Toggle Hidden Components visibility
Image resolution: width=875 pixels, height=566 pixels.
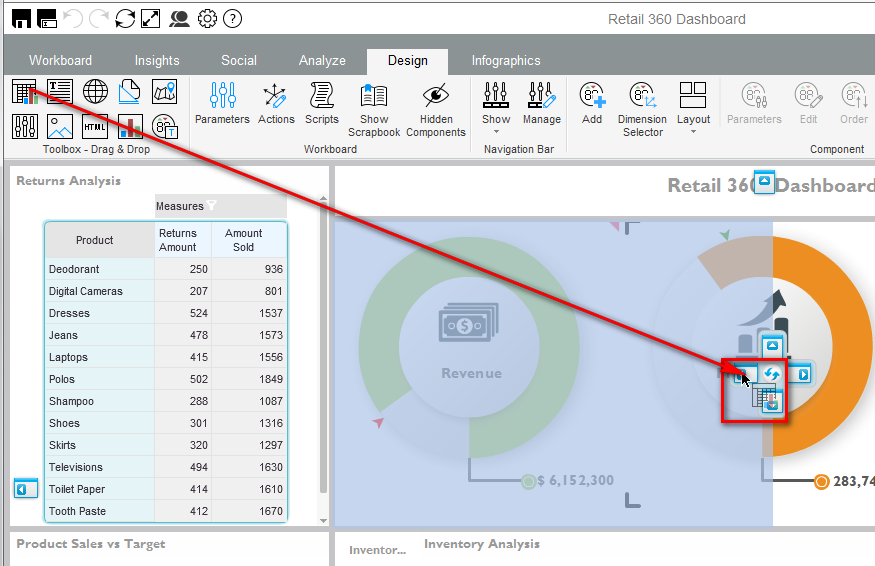click(436, 109)
